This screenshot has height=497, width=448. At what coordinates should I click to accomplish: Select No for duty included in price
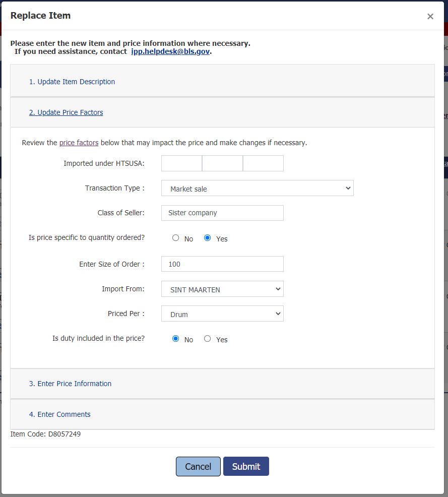(176, 339)
